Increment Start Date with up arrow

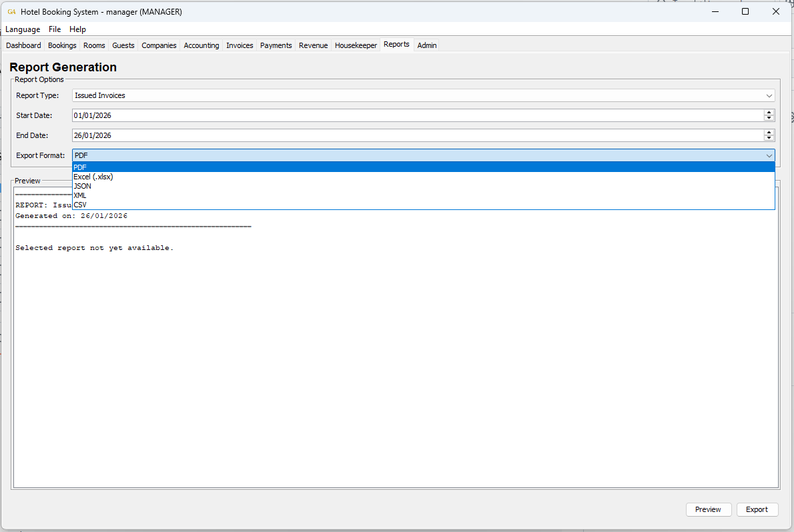[769, 113]
